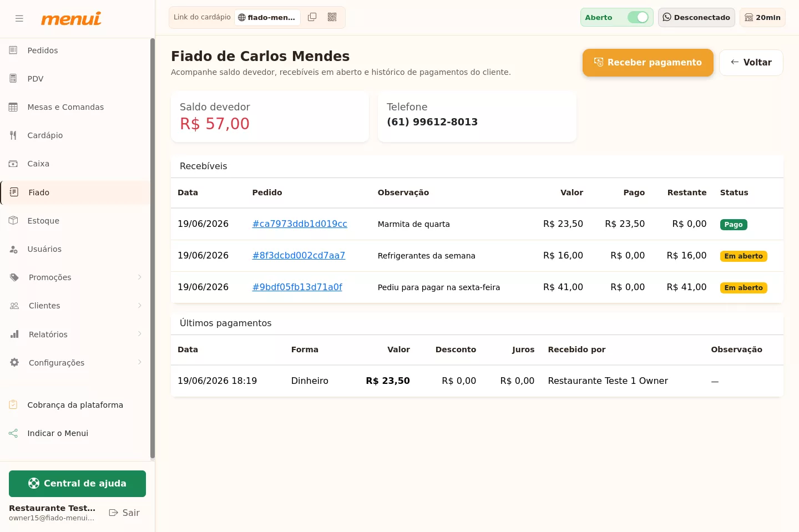Click the Voltar button
The height and width of the screenshot is (532, 799).
pyautogui.click(x=751, y=63)
